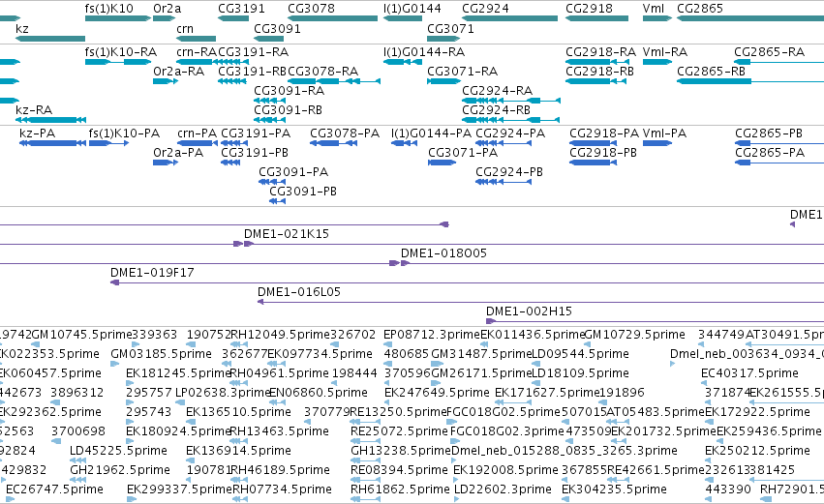This screenshot has height=504, width=824.
Task: Click EST LD45225.5prime label
Action: coord(119,451)
